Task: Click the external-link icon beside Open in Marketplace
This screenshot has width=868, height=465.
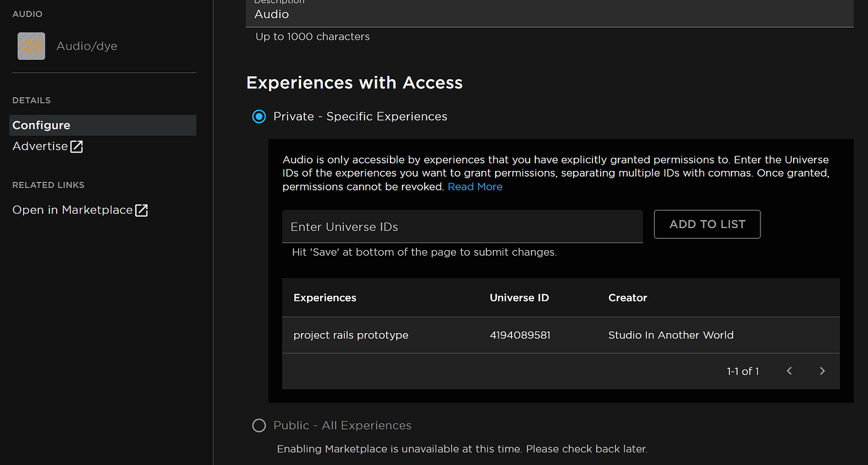Action: 143,210
